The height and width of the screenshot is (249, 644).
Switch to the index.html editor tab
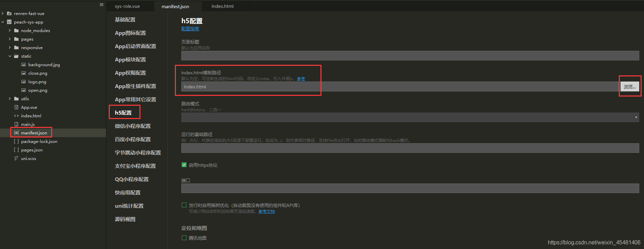click(223, 6)
